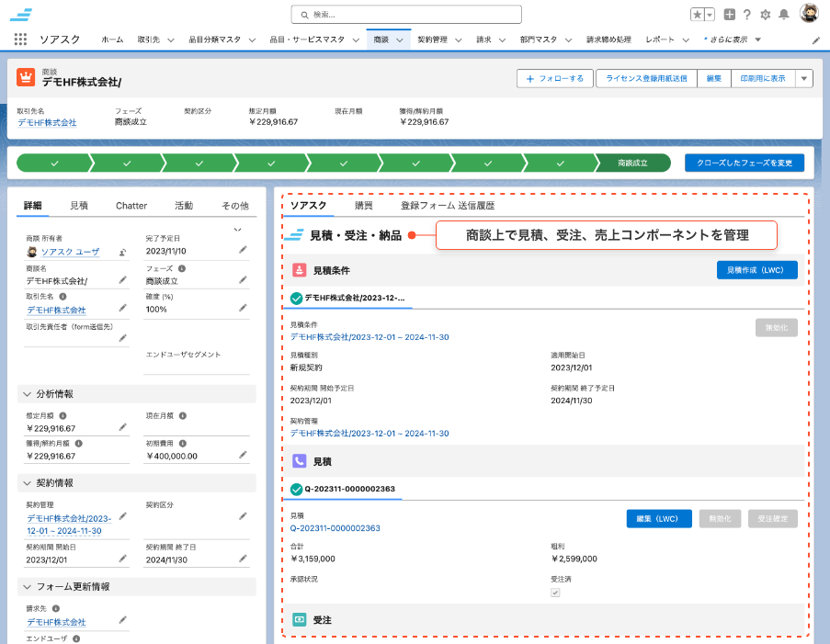Open the ホーム navigation tab
The height and width of the screenshot is (644, 830).
pos(112,40)
